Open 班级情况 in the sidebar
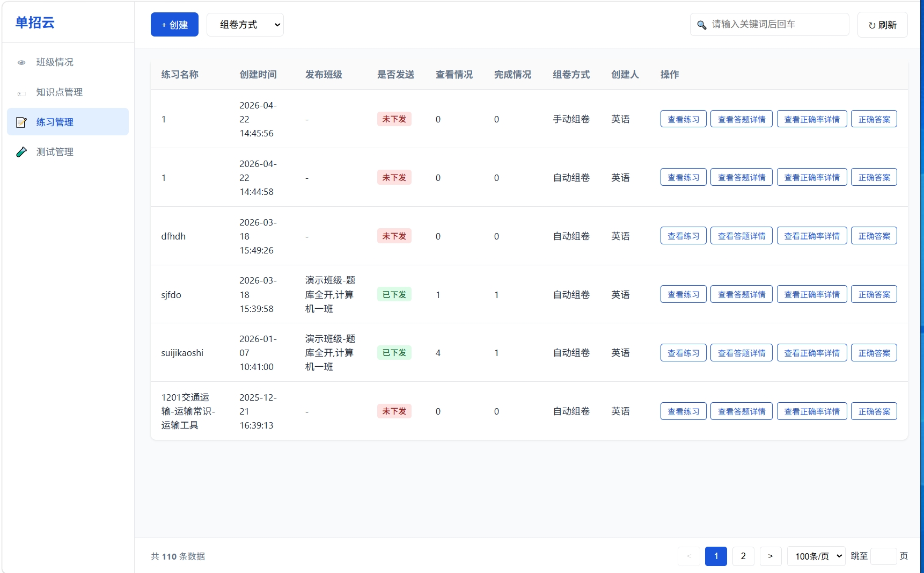Image resolution: width=924 pixels, height=573 pixels. (x=68, y=62)
